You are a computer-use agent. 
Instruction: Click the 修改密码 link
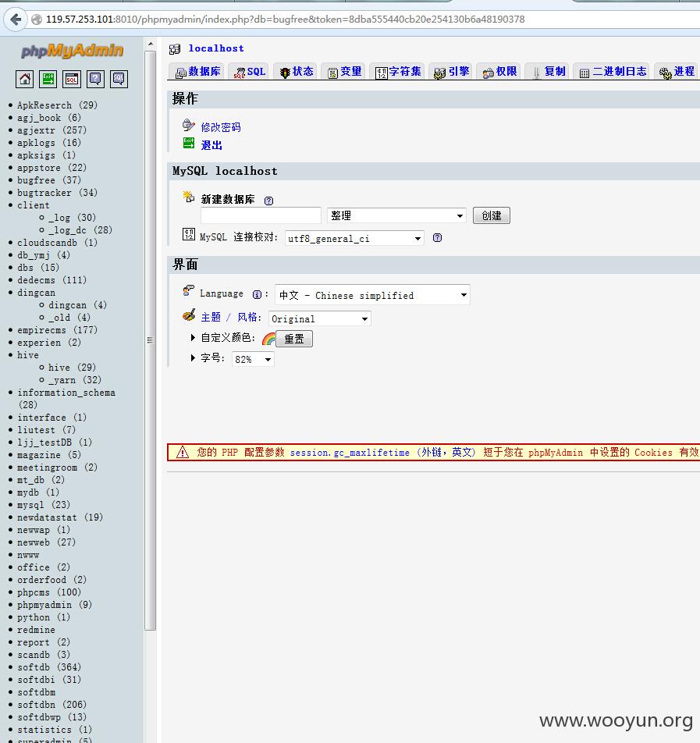point(221,127)
